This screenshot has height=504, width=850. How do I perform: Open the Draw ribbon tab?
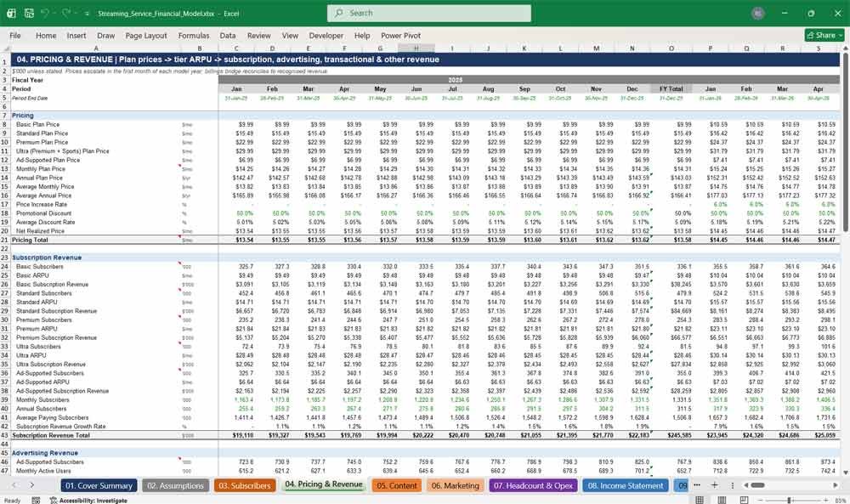click(105, 35)
